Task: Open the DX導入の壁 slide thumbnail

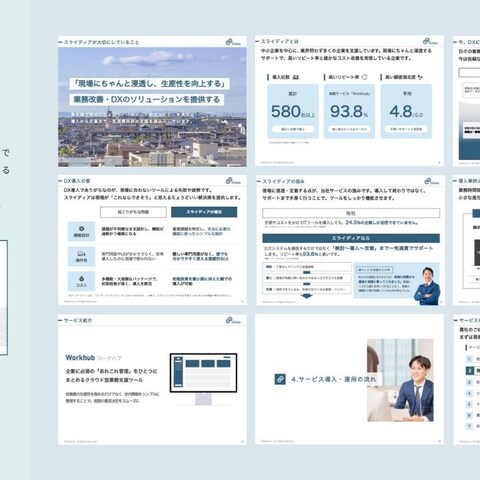Action: pyautogui.click(x=152, y=240)
